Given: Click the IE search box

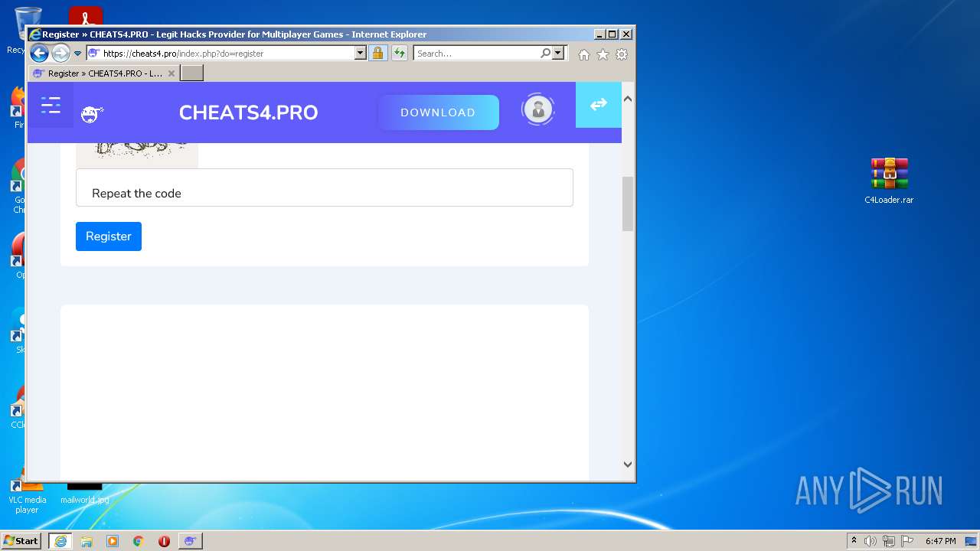Looking at the screenshot, I should pyautogui.click(x=476, y=54).
